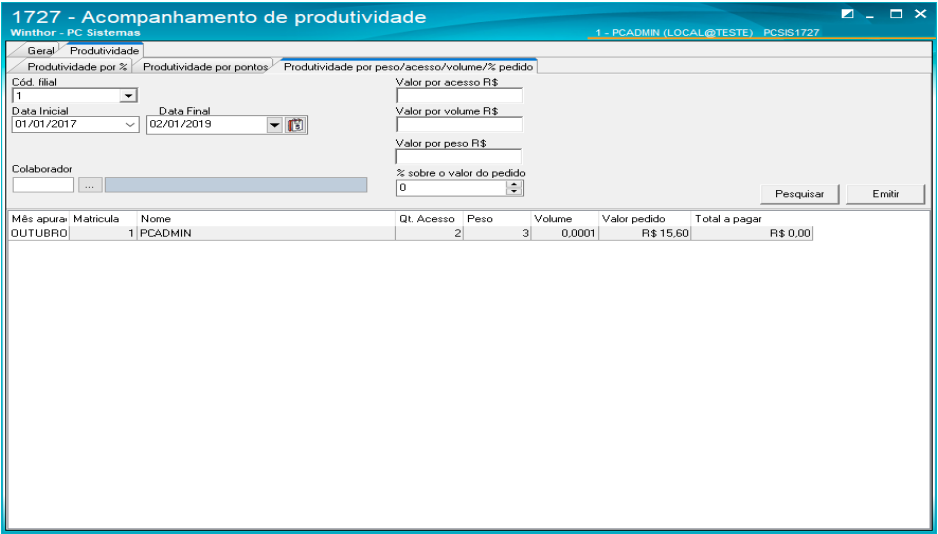Open the calendar icon beside Data Final

pos(295,125)
